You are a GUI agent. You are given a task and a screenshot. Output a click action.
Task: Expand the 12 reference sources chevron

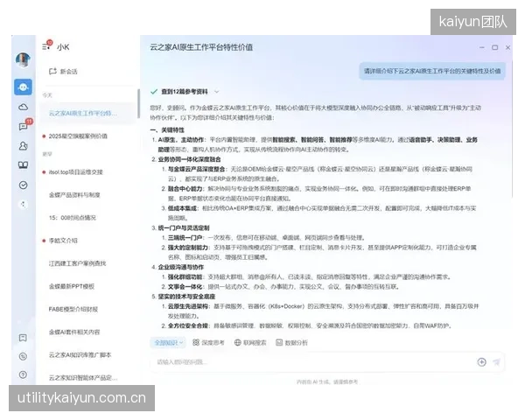pyautogui.click(x=217, y=91)
